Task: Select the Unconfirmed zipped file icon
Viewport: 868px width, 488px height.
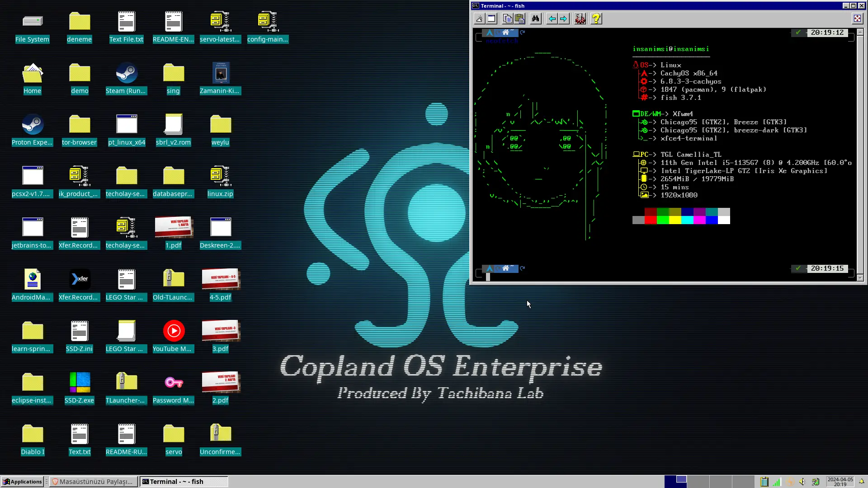Action: 221,440
